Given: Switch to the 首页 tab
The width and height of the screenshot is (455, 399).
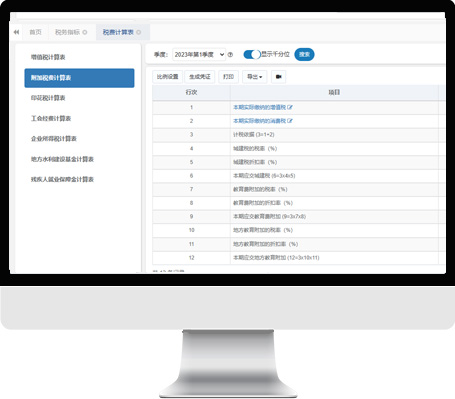Looking at the screenshot, I should [36, 32].
